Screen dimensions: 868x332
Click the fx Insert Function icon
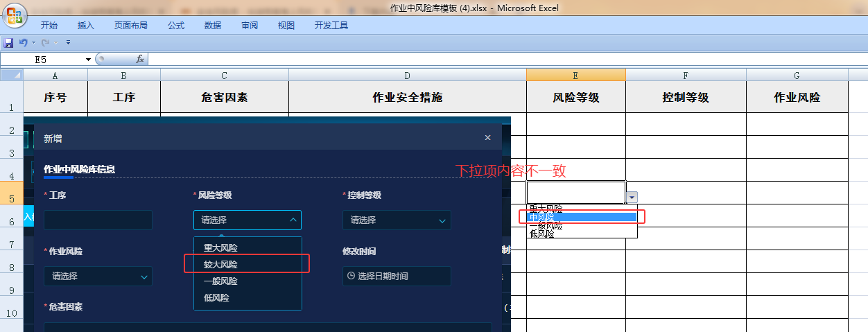click(x=139, y=60)
